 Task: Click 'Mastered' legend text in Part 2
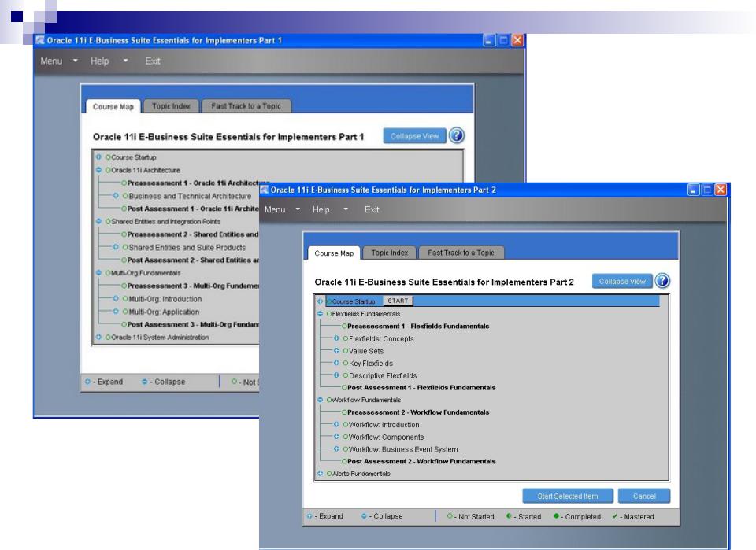639,516
